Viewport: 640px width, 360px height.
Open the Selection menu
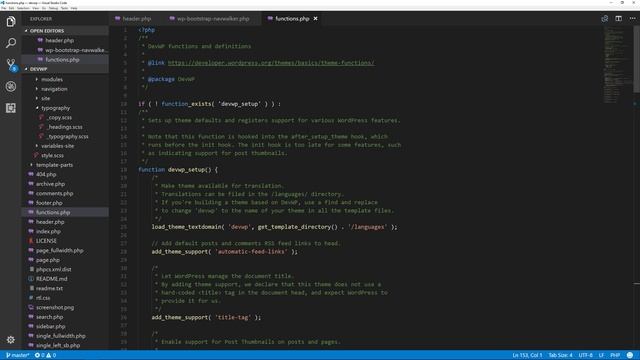pyautogui.click(x=23, y=8)
